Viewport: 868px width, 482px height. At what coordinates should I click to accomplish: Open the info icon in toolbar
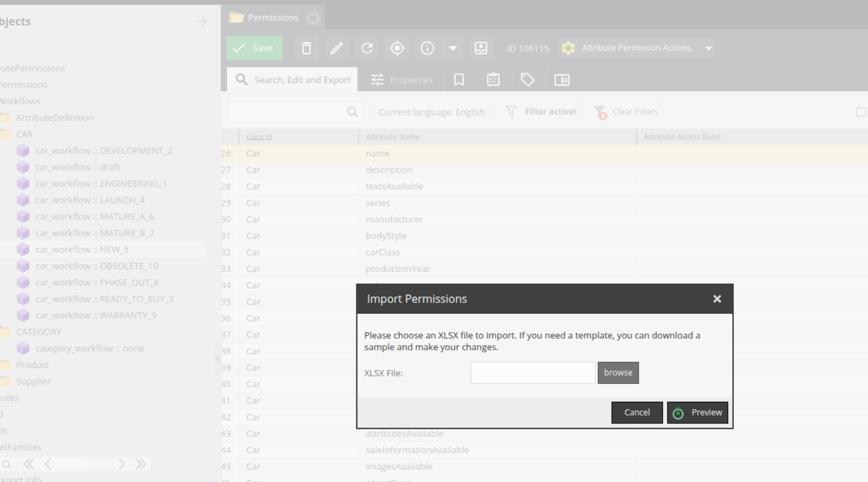click(427, 48)
